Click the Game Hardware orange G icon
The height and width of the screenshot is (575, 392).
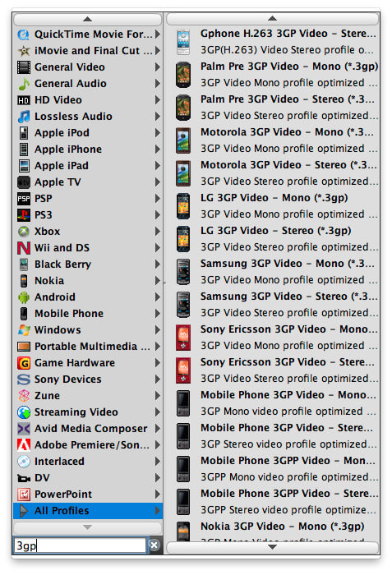[24, 363]
